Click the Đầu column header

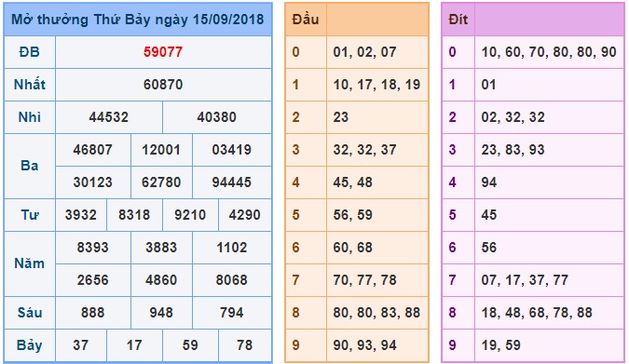tap(306, 20)
